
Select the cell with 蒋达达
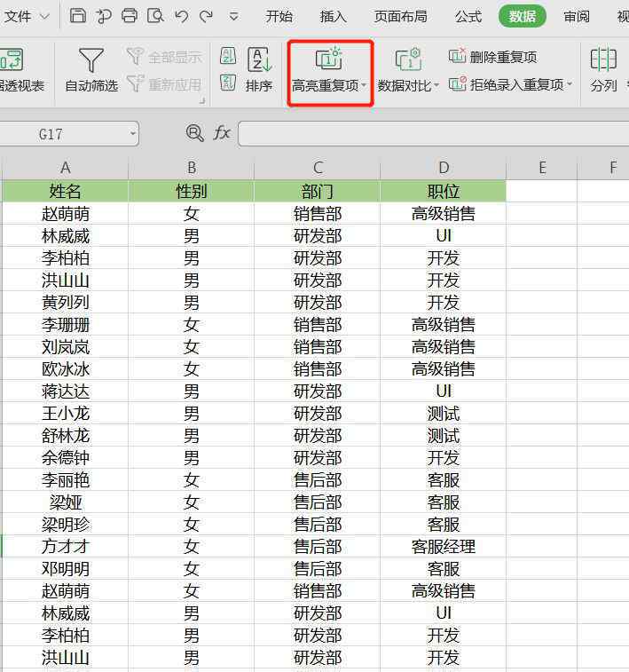(x=65, y=391)
